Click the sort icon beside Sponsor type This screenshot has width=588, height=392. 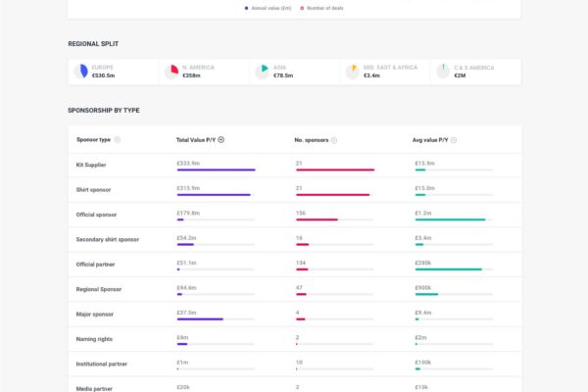[x=118, y=140]
